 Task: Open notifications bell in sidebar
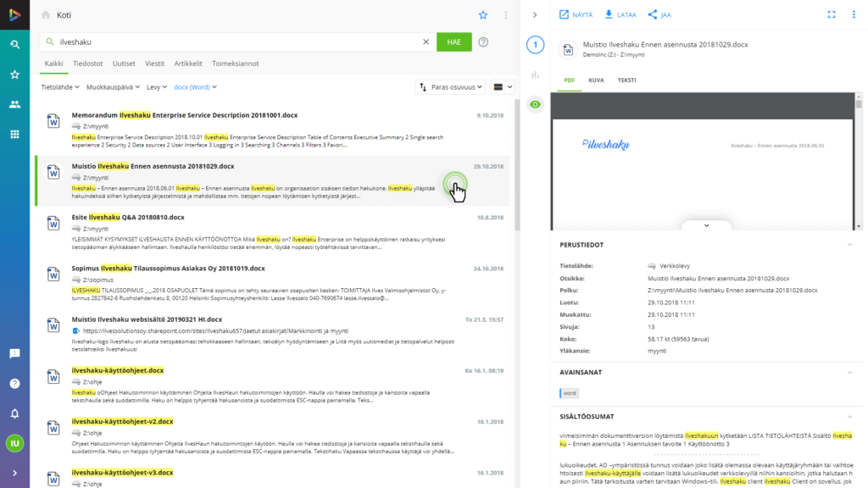[15, 413]
